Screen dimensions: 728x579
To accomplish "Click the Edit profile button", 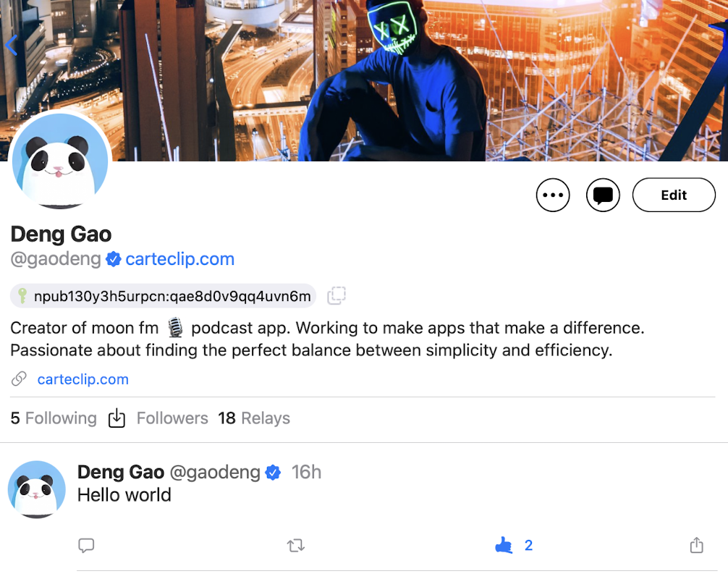I will (674, 195).
